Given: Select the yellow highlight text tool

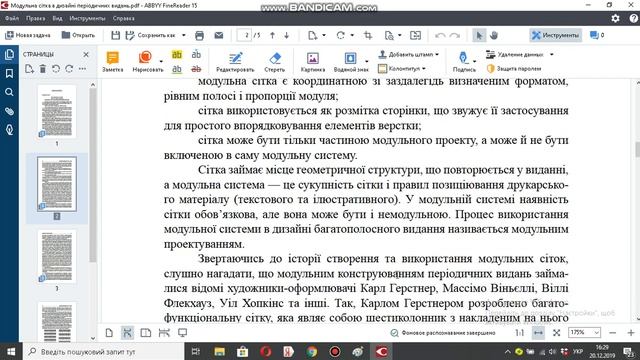Looking at the screenshot, I should point(177,54).
